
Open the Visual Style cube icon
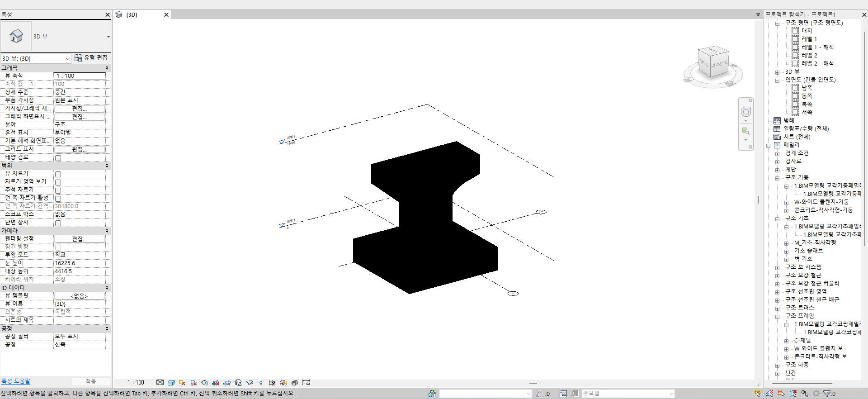point(171,383)
